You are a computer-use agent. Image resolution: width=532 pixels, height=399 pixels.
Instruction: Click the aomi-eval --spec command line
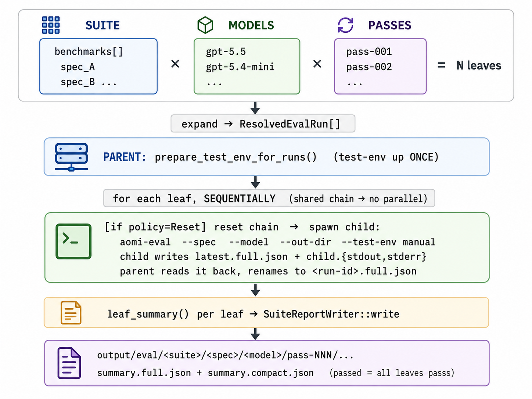coord(277,242)
